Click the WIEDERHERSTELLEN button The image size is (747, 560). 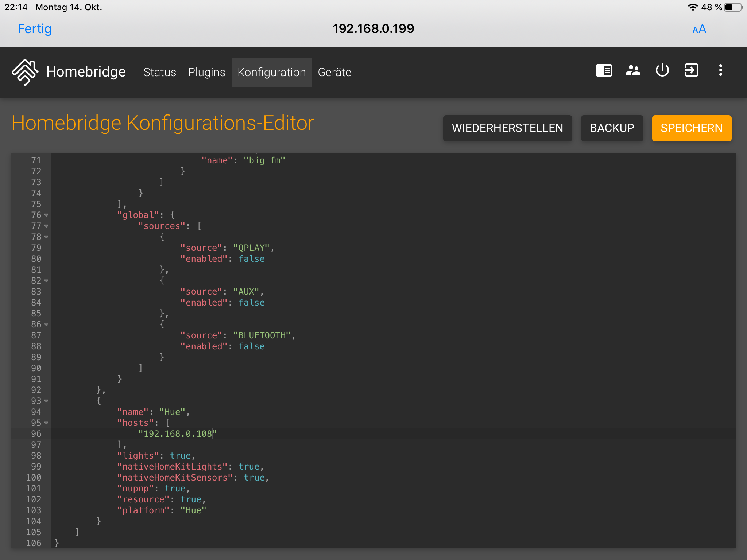pyautogui.click(x=507, y=128)
